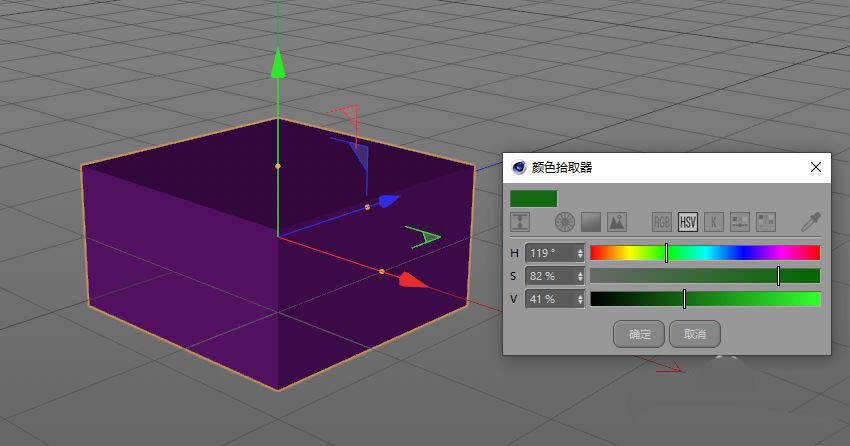
Task: Click the blue Z-axis arrow handle
Action: click(x=389, y=201)
